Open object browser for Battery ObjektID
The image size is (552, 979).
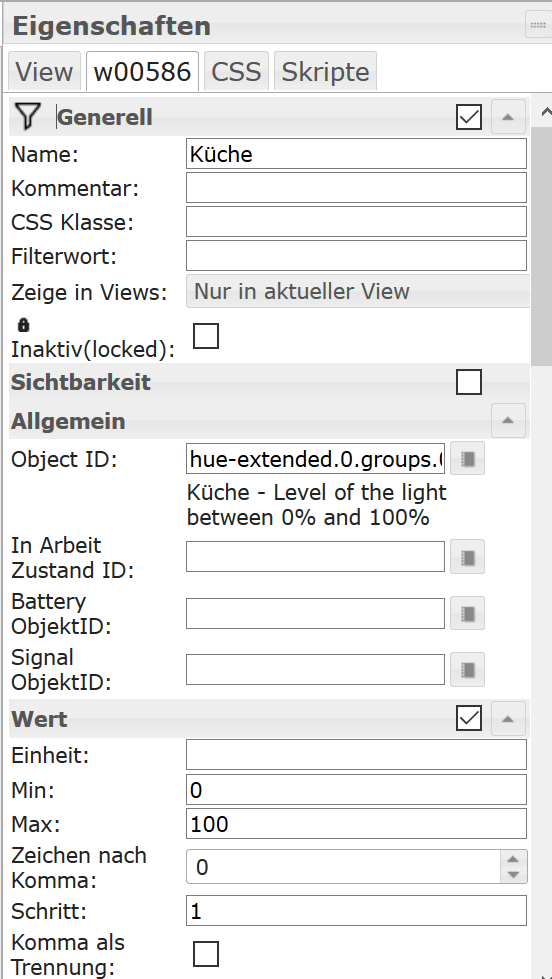pyautogui.click(x=468, y=613)
